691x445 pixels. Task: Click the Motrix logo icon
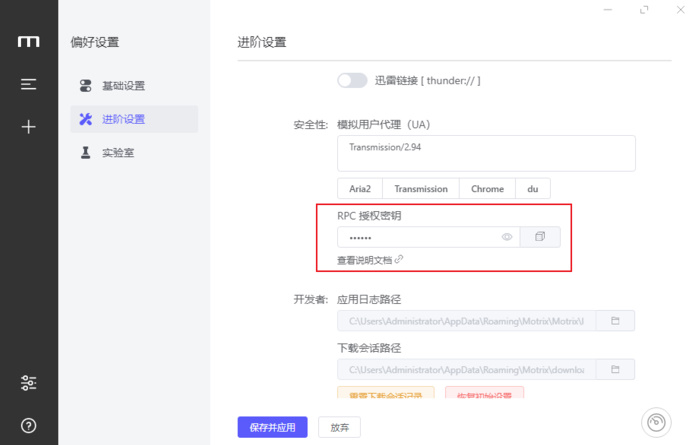[x=29, y=42]
